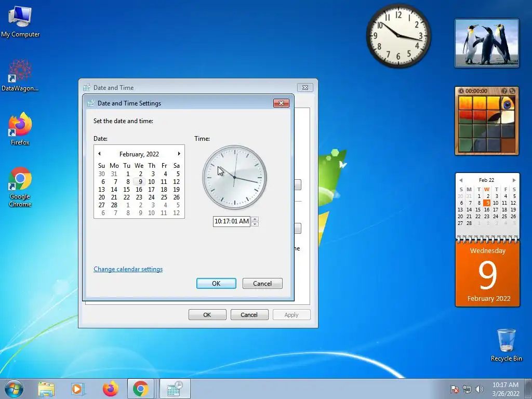Image resolution: width=532 pixels, height=399 pixels.
Task: Click the picture puzzle gadget timer icon
Action: point(461,91)
